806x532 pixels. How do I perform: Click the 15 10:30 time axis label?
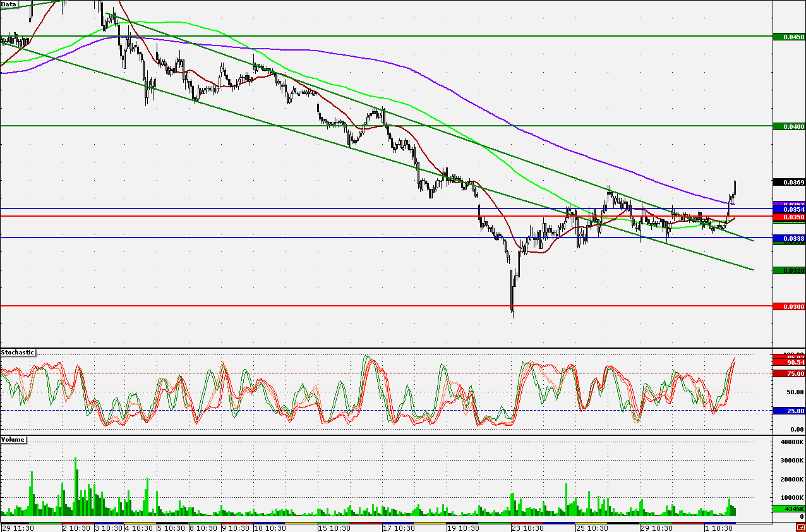click(x=335, y=528)
